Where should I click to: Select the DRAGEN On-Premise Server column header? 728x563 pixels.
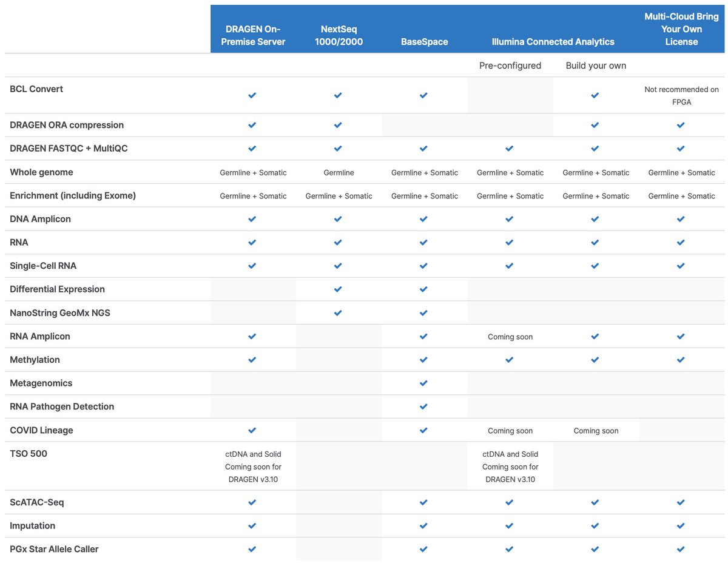tap(253, 35)
